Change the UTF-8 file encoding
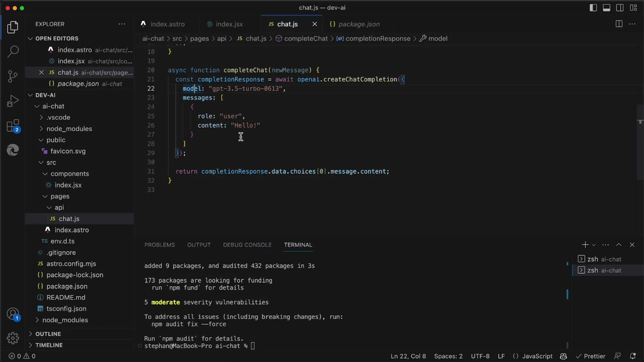Screen dimensions: 644x362 (480, 356)
